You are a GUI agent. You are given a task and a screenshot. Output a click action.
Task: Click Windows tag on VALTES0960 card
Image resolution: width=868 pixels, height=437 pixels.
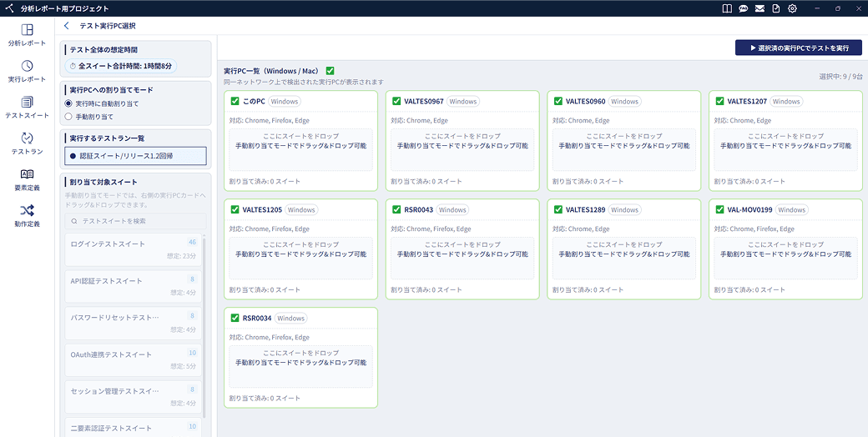coord(624,101)
